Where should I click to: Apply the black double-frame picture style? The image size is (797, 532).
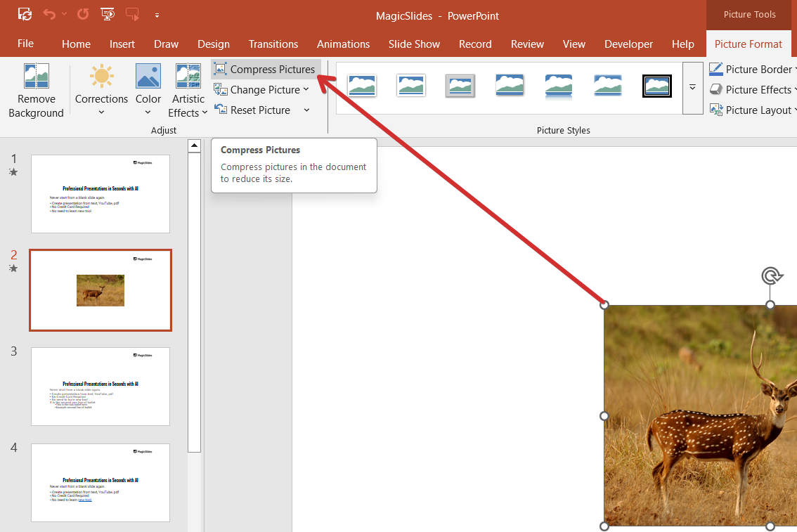(x=656, y=86)
